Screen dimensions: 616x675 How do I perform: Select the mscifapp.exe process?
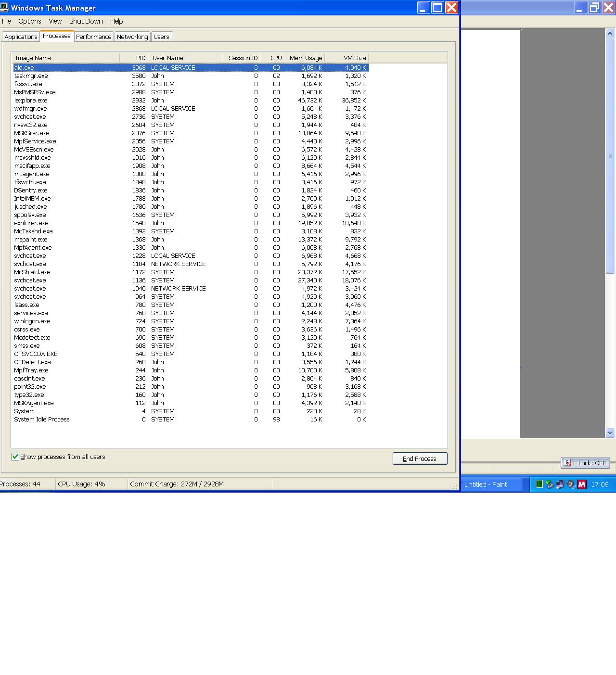tap(191, 166)
